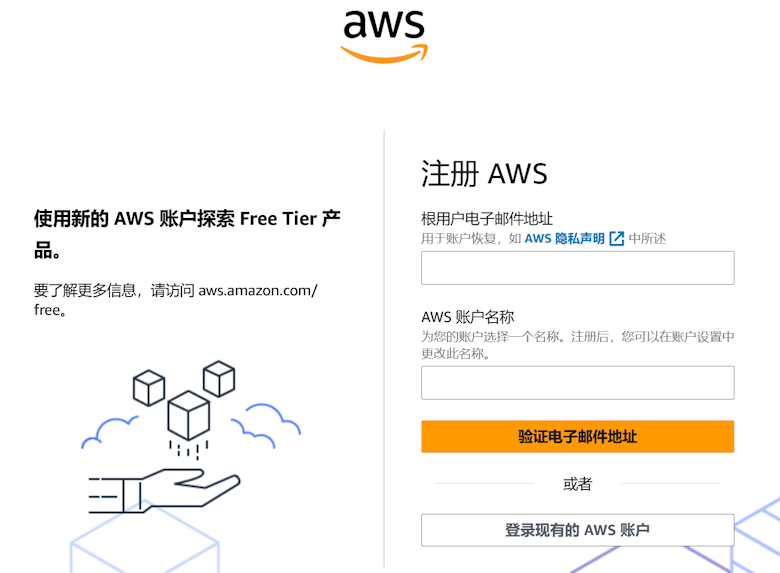Click the Free Tier headline text
This screenshot has height=573, width=780.
point(187,234)
